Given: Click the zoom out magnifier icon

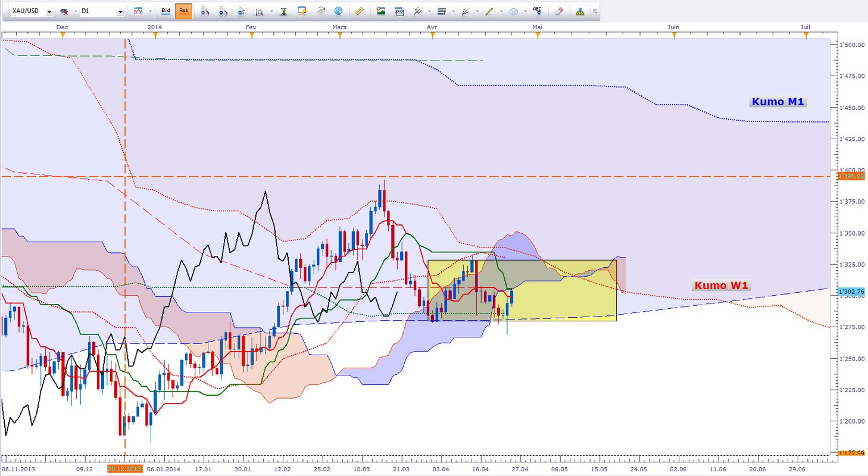Looking at the screenshot, I should (223, 11).
